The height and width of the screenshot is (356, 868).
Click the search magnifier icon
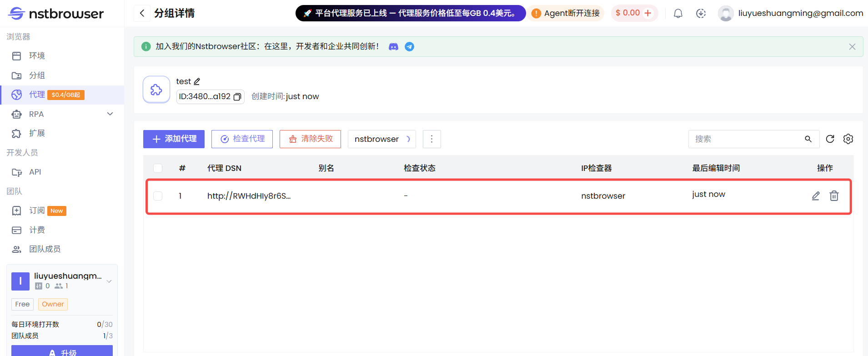click(808, 139)
